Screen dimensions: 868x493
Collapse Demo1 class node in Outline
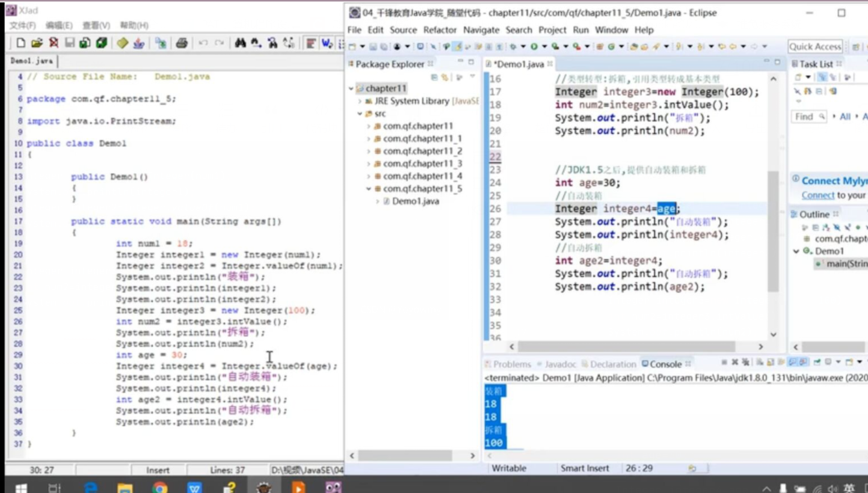[798, 251]
